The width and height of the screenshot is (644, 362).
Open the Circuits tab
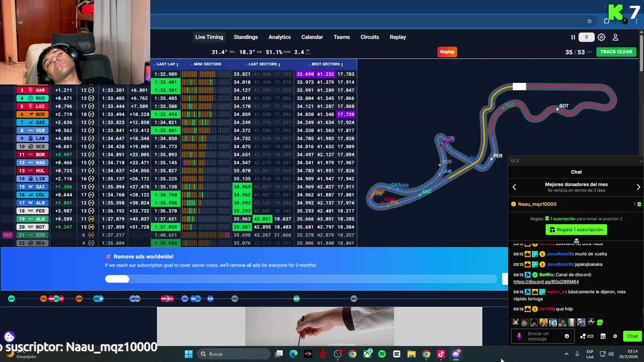point(370,37)
